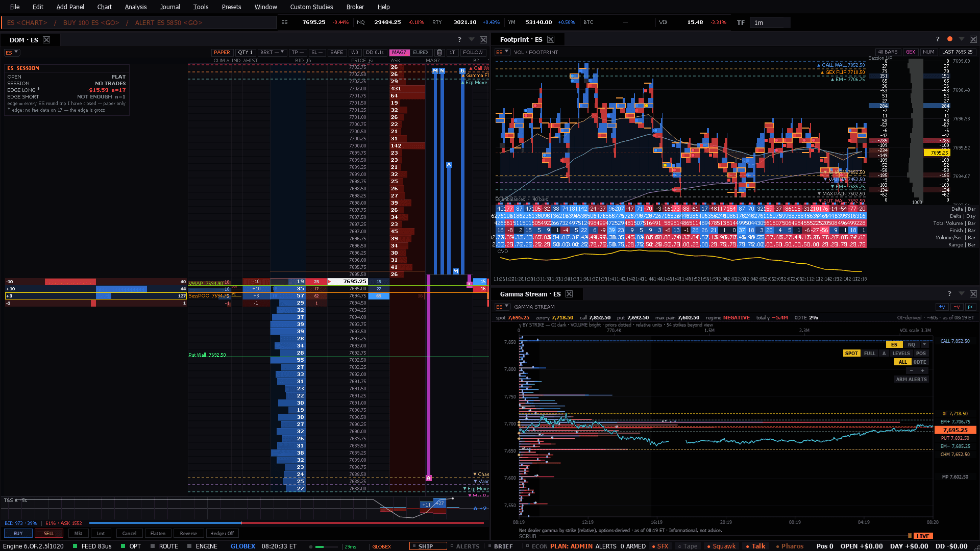This screenshot has width=980, height=551.
Task: Toggle the MAG7 column in DOM
Action: [x=399, y=53]
